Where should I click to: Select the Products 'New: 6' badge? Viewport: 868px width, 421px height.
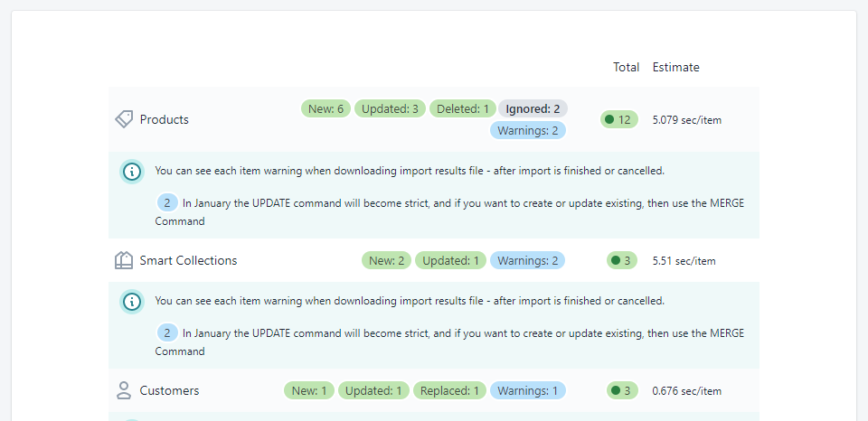coord(326,108)
